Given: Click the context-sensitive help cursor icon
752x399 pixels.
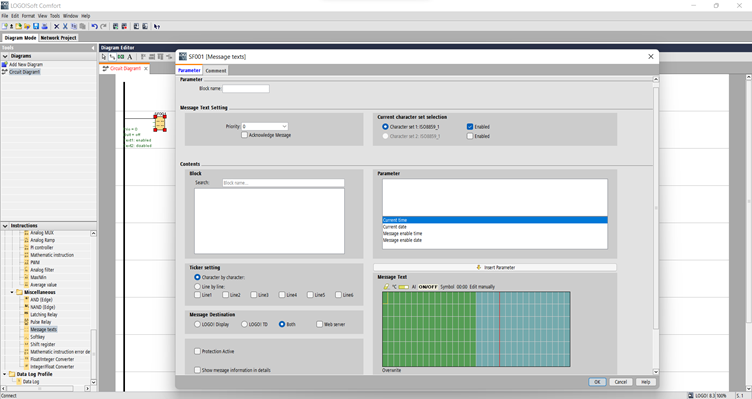Looking at the screenshot, I should click(x=157, y=26).
